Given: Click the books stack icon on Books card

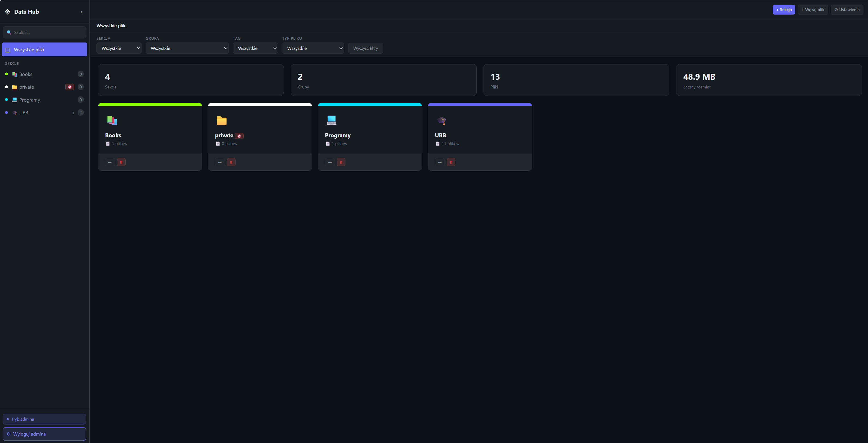Looking at the screenshot, I should [112, 120].
